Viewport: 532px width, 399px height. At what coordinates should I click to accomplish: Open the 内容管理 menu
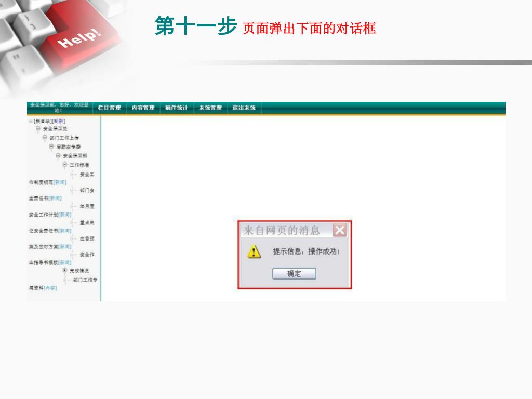143,108
